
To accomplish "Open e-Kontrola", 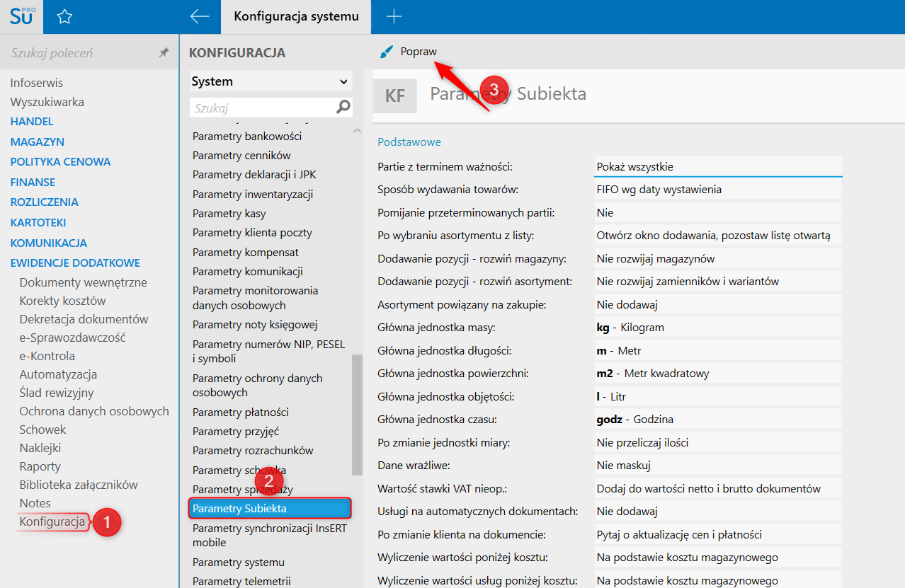I will click(47, 356).
